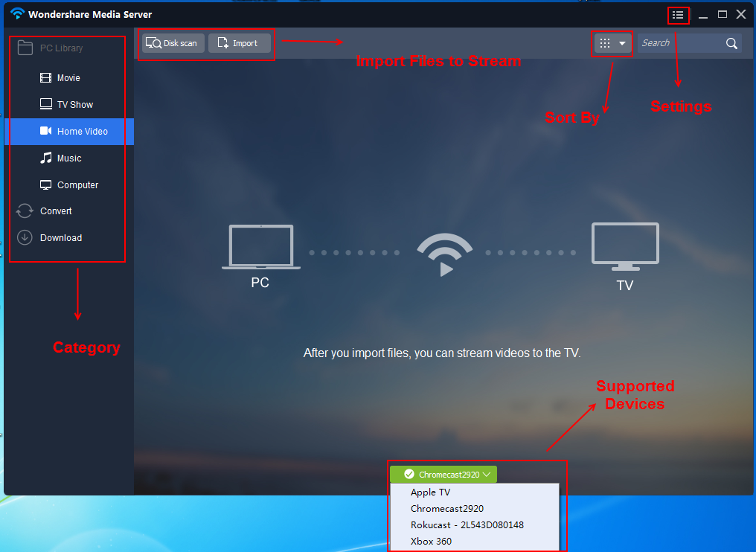Open the Music category
The image size is (756, 552).
click(x=69, y=158)
